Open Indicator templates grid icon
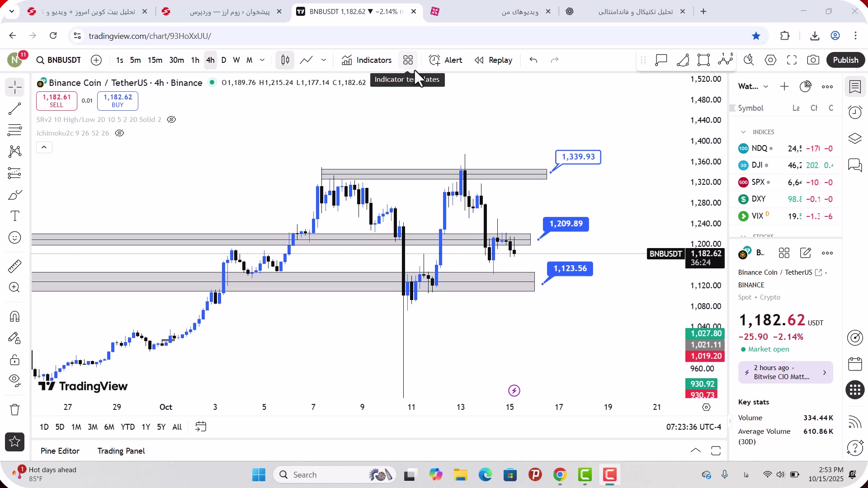Image resolution: width=868 pixels, height=488 pixels. point(408,60)
